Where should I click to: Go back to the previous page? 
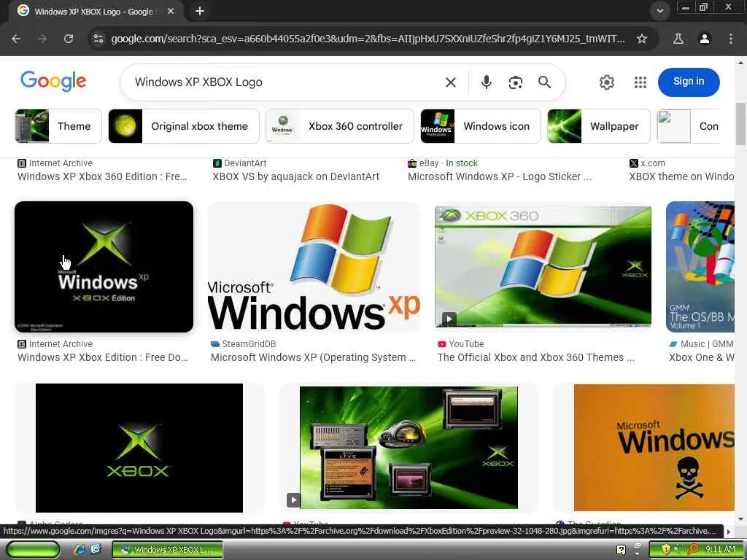[x=16, y=39]
